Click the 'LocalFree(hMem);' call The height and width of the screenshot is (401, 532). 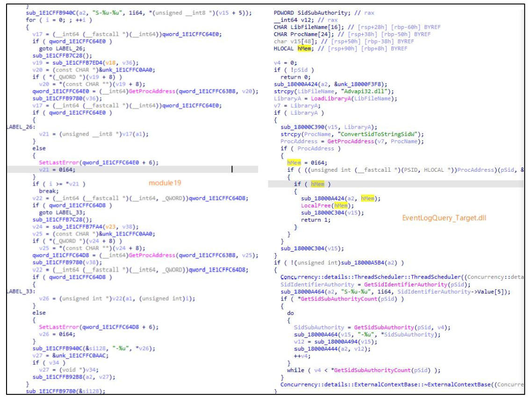coord(327,205)
